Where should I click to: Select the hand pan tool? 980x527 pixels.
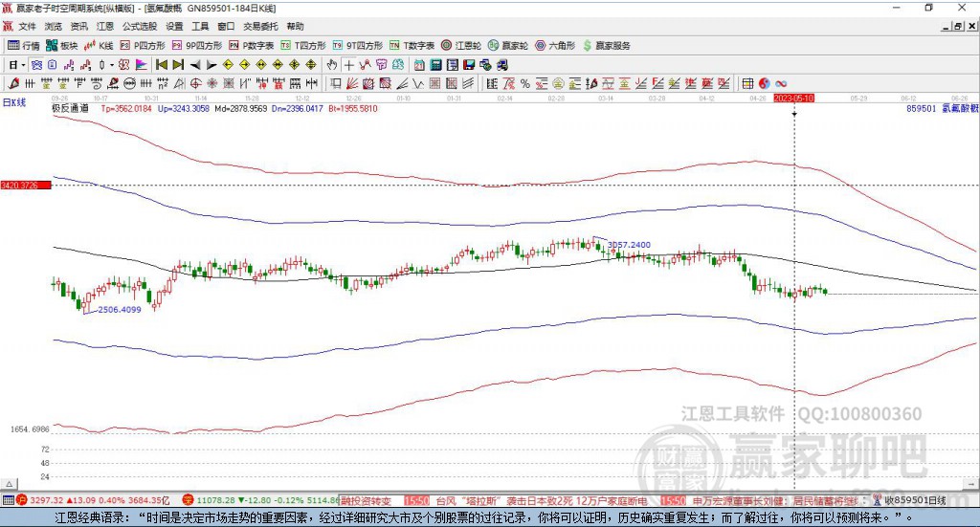pyautogui.click(x=332, y=65)
